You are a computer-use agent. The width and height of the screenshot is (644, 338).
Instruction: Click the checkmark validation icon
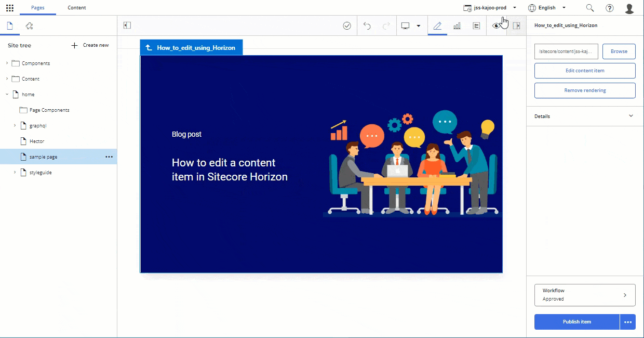pyautogui.click(x=347, y=25)
